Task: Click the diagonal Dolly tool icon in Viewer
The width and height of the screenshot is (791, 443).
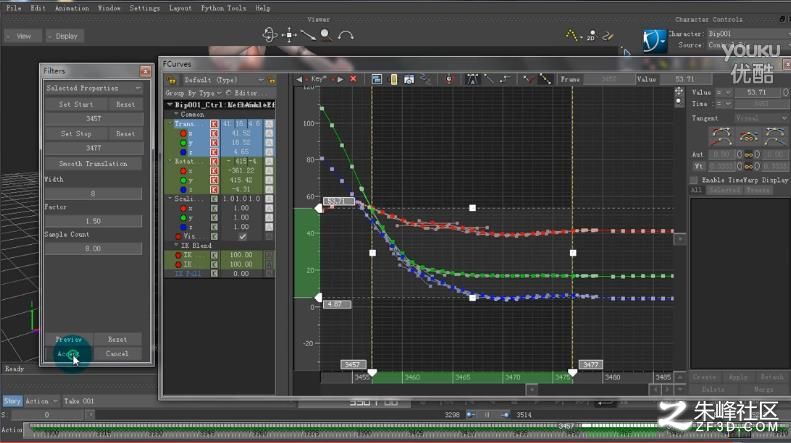Action: pos(308,35)
